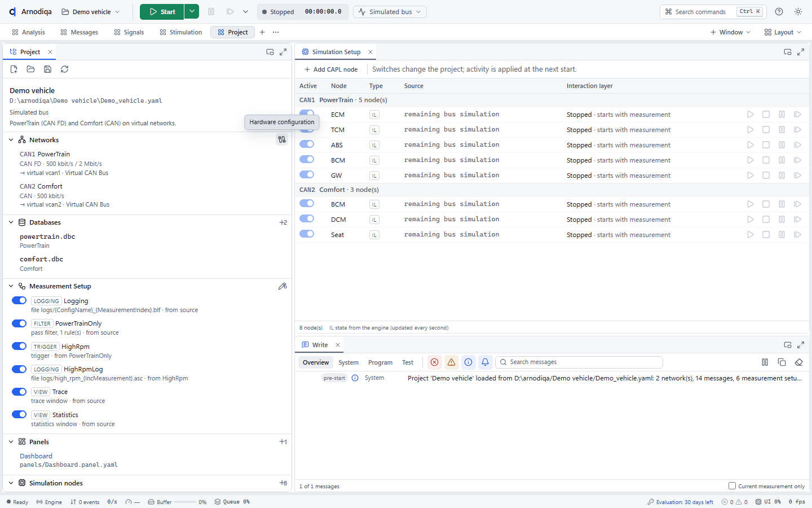
Task: Open the Demo vehicle project dropdown
Action: 91,12
